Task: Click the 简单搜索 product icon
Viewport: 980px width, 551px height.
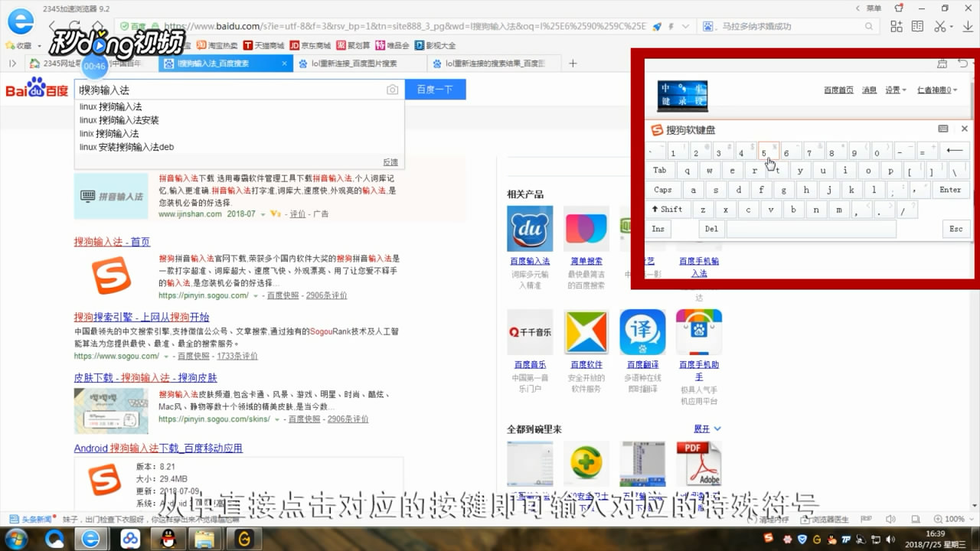Action: point(586,228)
